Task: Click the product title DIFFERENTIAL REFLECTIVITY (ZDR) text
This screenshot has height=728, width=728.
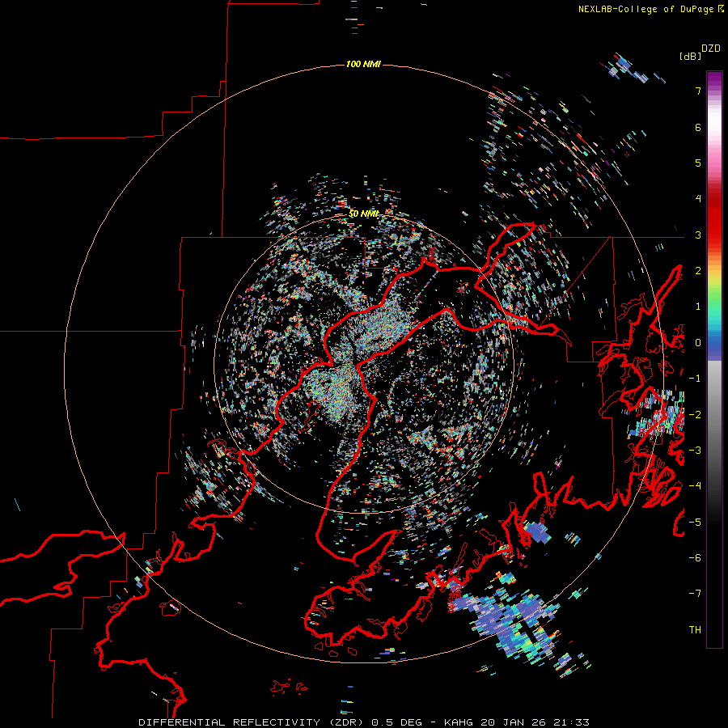Action: pyautogui.click(x=253, y=722)
